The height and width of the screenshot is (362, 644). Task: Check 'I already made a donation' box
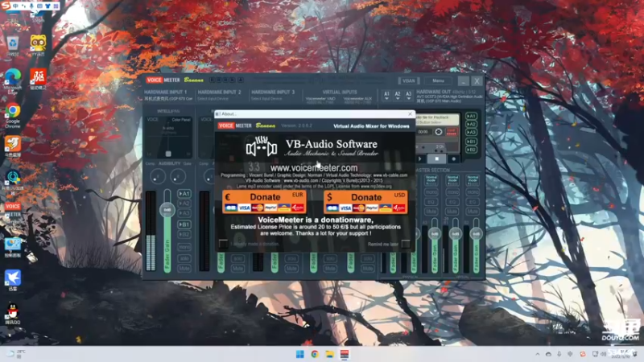pos(223,244)
